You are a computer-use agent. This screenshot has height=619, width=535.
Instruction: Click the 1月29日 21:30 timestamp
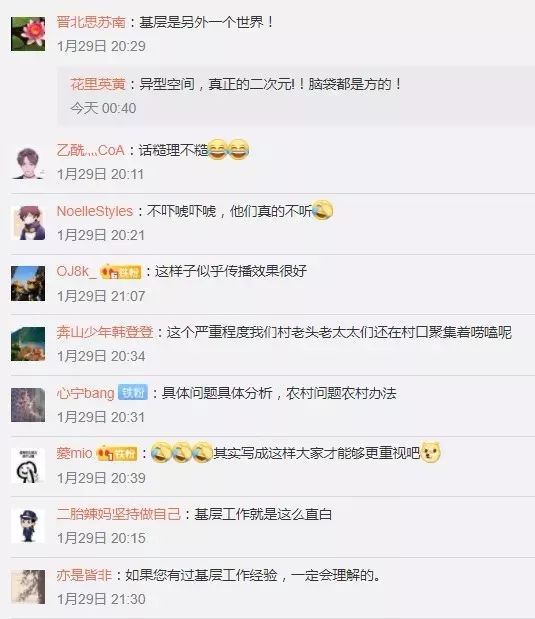click(x=101, y=599)
